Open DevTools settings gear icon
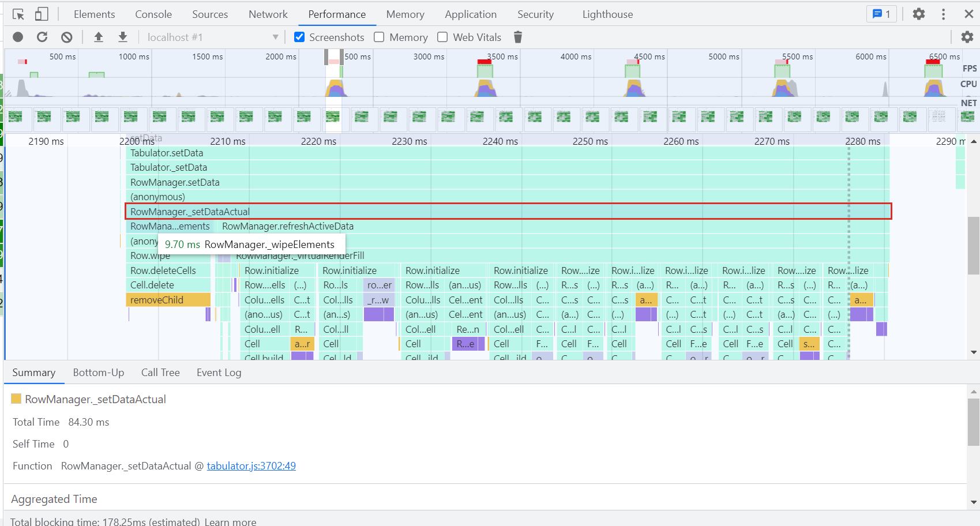Image resolution: width=980 pixels, height=526 pixels. pyautogui.click(x=919, y=14)
